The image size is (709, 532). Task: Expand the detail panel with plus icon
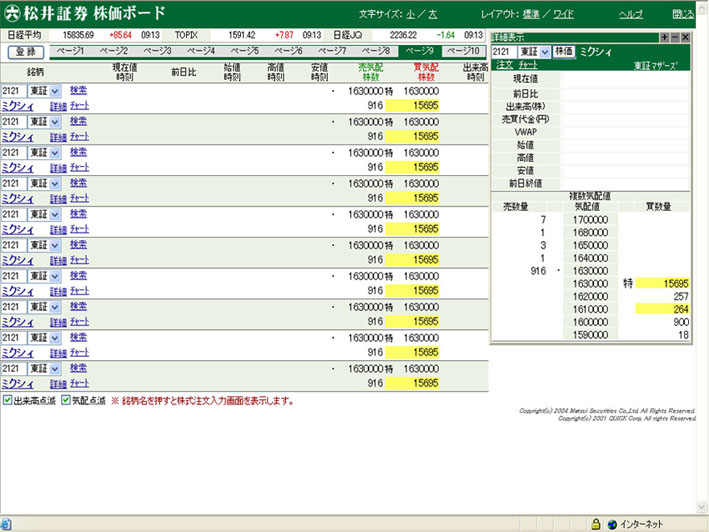664,38
